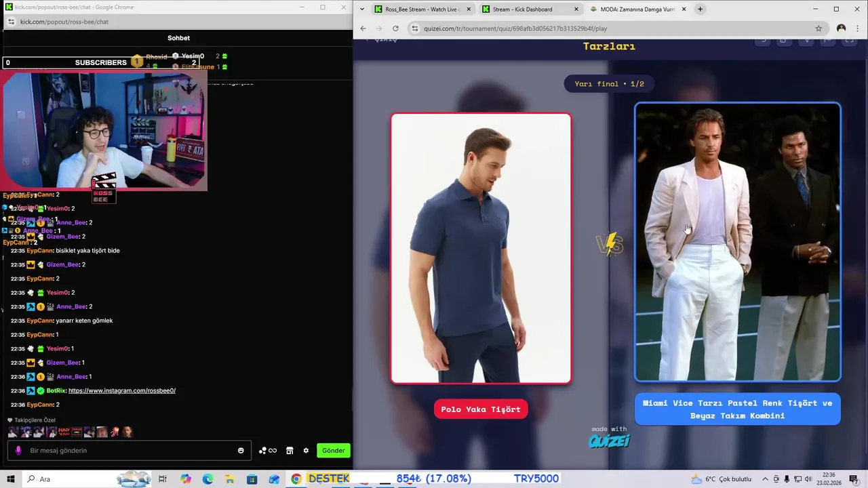Open the channel points infinity icon
Image resolution: width=868 pixels, height=488 pixels.
point(268,451)
